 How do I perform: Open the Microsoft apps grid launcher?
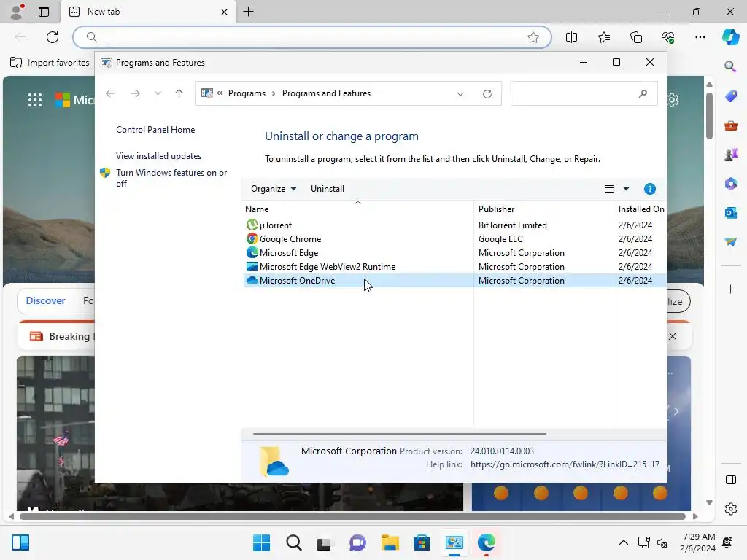pyautogui.click(x=35, y=99)
